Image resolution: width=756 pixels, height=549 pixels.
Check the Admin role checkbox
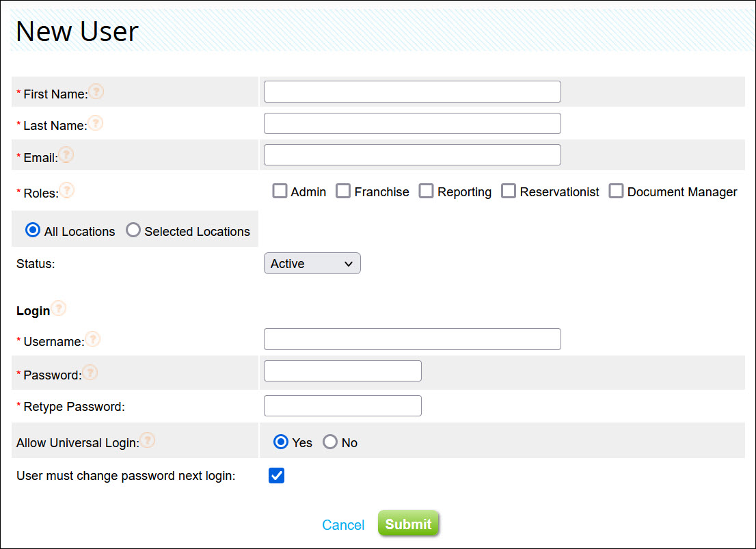280,191
